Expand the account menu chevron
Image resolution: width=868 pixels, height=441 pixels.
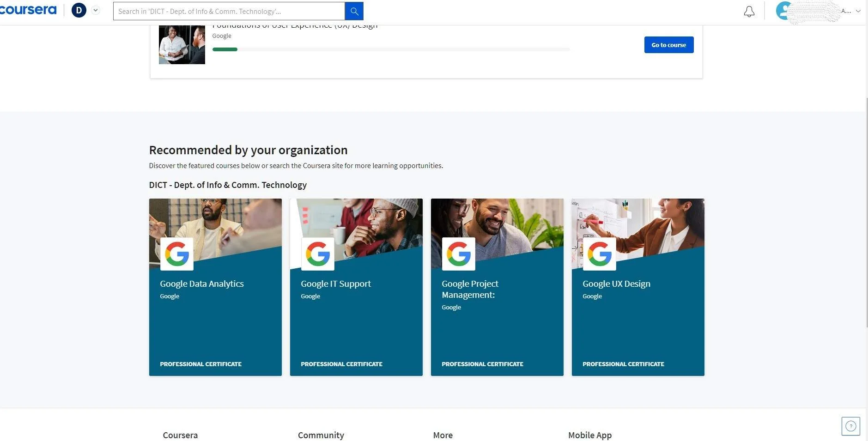(x=858, y=11)
